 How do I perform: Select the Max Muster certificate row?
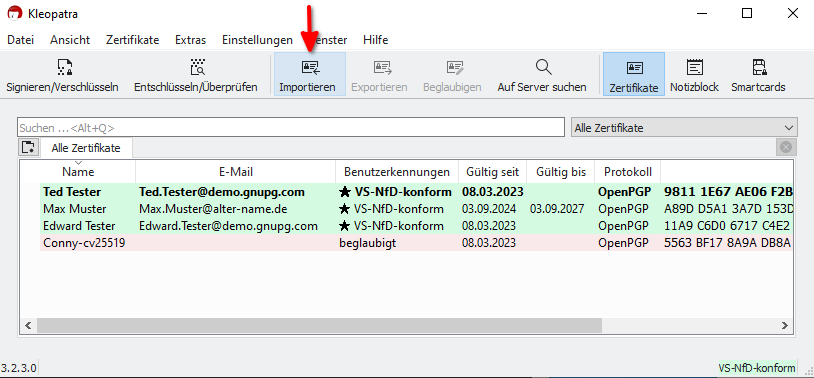[416, 209]
